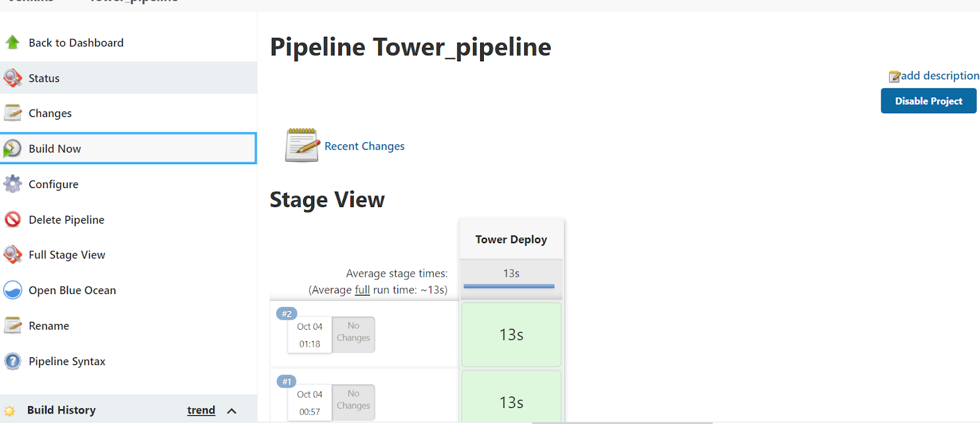Image resolution: width=980 pixels, height=424 pixels.
Task: Click the Pipeline Syntax help icon
Action: coord(12,361)
